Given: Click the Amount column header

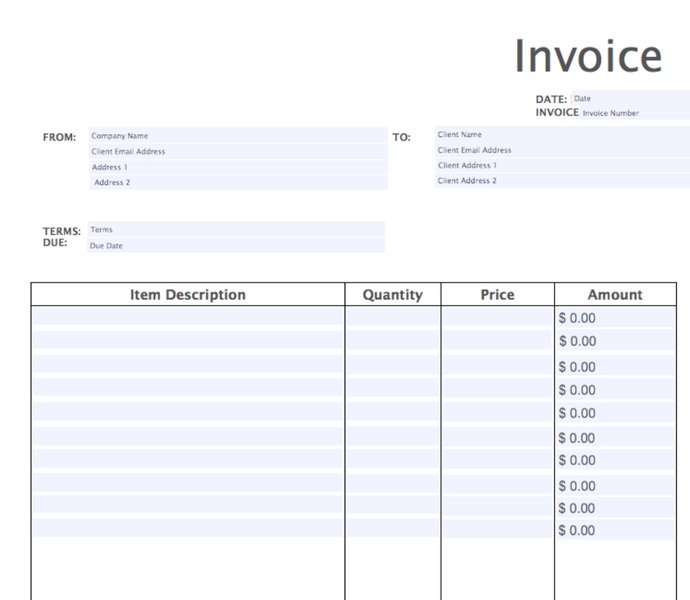Looking at the screenshot, I should tap(615, 294).
